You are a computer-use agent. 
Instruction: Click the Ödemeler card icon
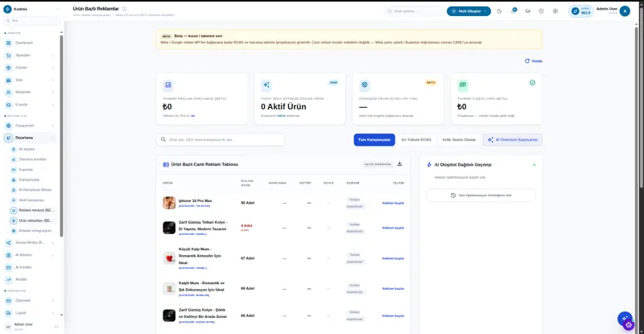pyautogui.click(x=8, y=301)
